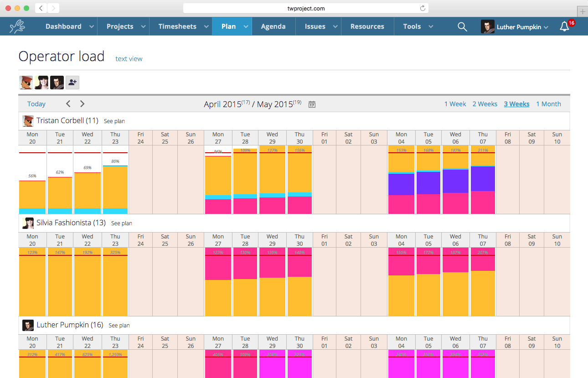Open the notifications bell icon
Image resolution: width=588 pixels, height=378 pixels.
(564, 27)
